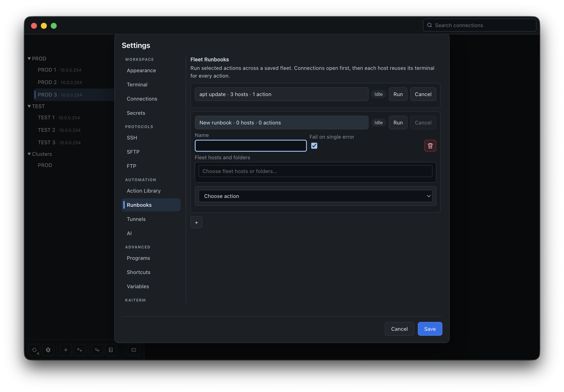Click the chain link tunnel icon

click(97, 350)
